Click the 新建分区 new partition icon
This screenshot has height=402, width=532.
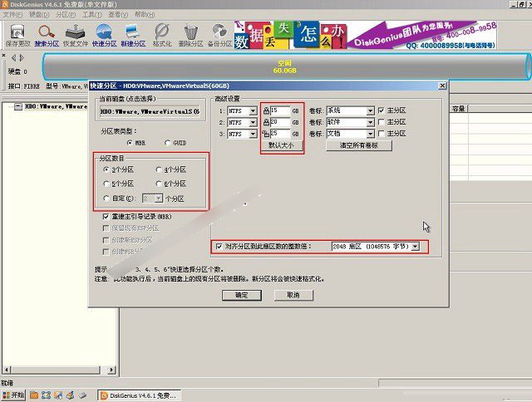click(133, 36)
